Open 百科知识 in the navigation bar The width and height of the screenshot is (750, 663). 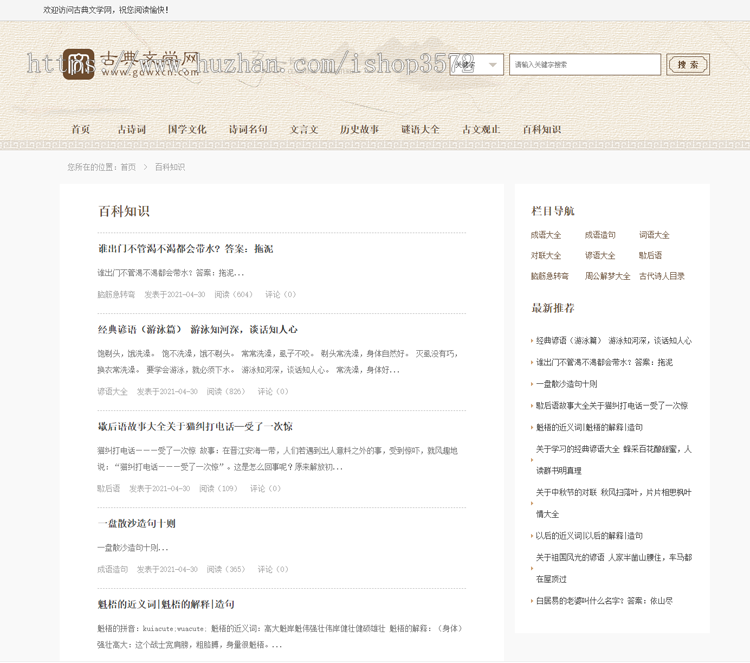click(541, 129)
